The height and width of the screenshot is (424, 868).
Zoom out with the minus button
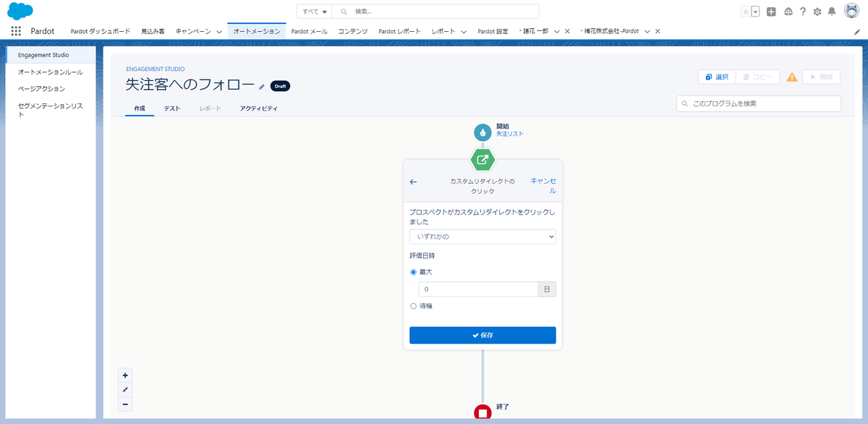click(x=125, y=404)
